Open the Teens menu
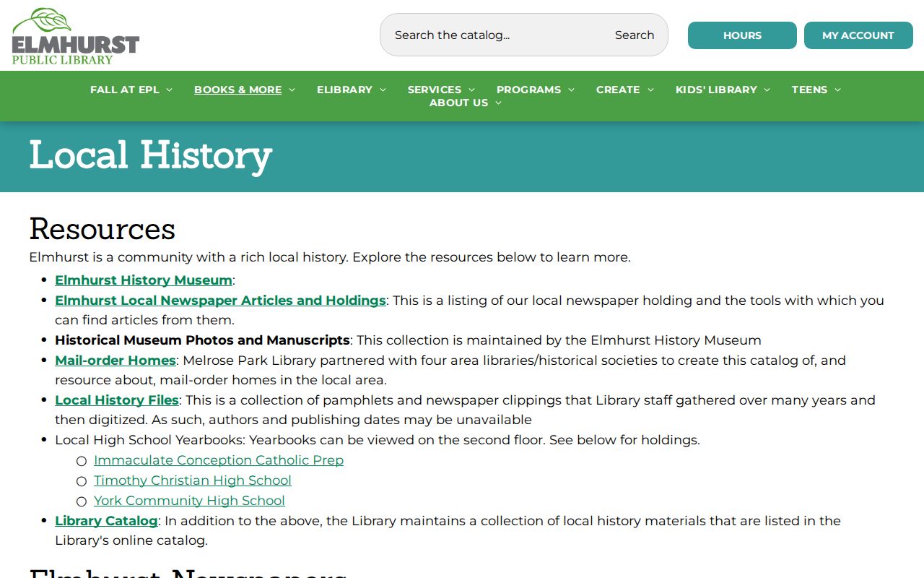 [809, 90]
